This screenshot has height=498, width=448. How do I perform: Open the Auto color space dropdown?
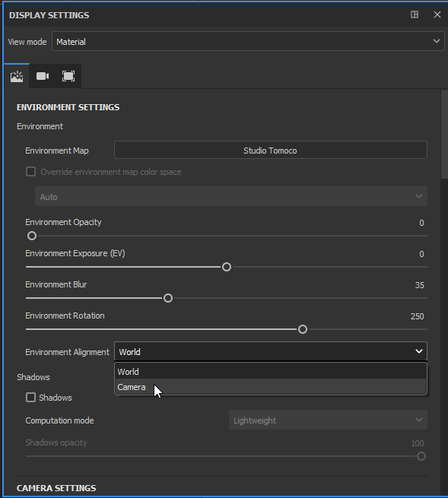click(231, 196)
